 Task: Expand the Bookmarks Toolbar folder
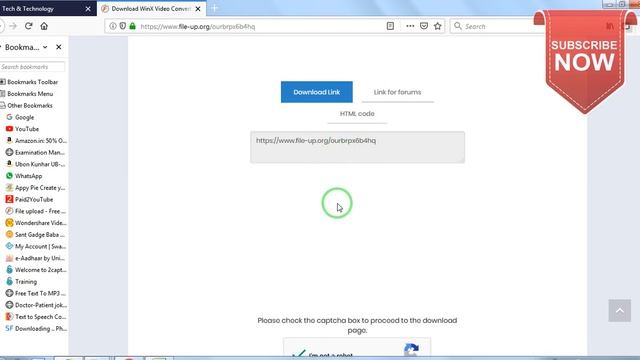point(29,82)
